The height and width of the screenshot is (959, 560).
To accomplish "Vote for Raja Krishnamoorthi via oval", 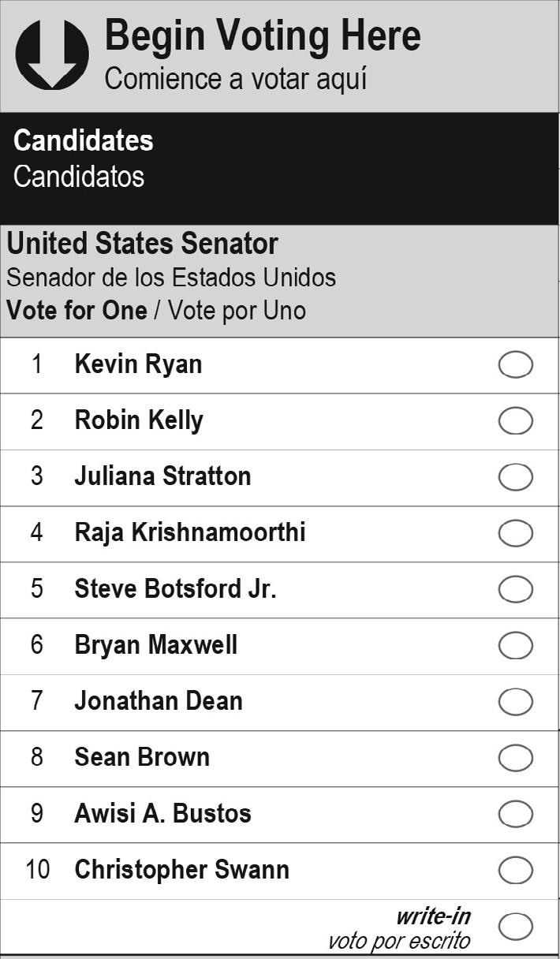I will [516, 533].
